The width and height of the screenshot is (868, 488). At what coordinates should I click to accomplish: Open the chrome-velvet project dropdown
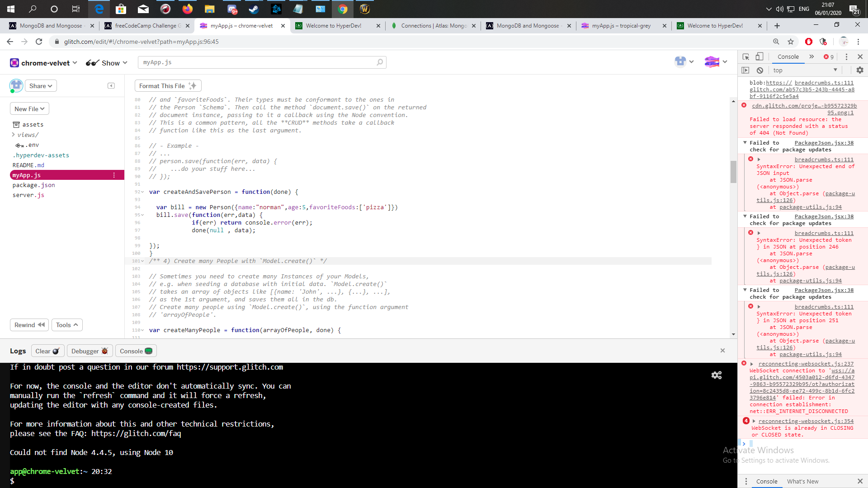pos(44,63)
